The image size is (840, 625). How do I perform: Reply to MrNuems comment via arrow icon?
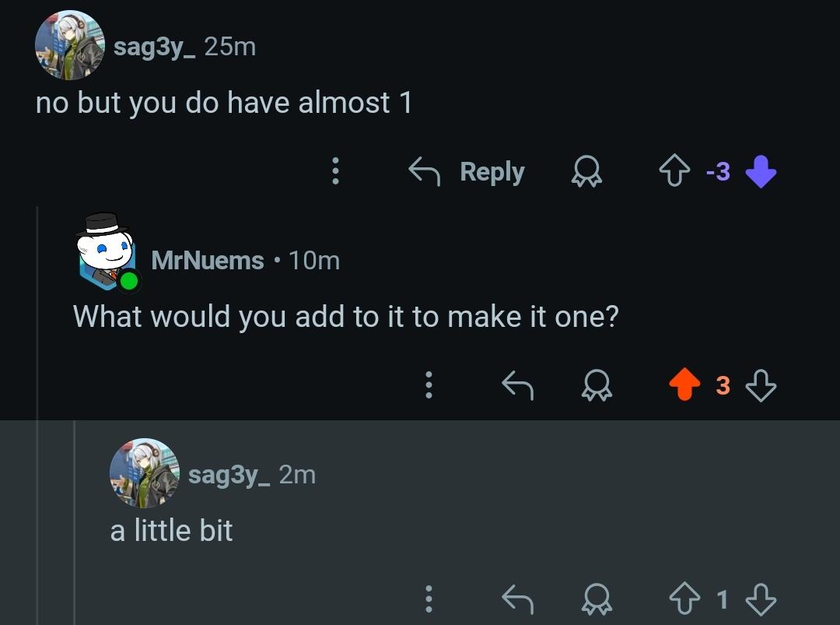(517, 385)
